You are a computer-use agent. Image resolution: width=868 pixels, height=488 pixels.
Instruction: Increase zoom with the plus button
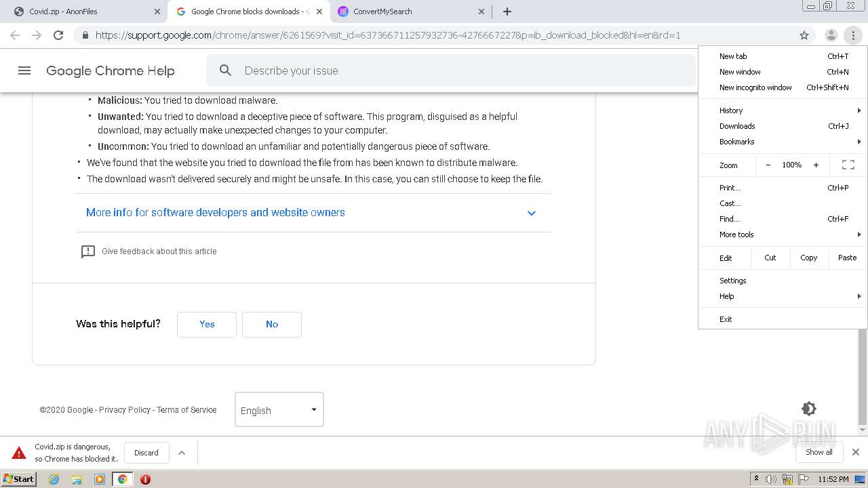(x=816, y=165)
